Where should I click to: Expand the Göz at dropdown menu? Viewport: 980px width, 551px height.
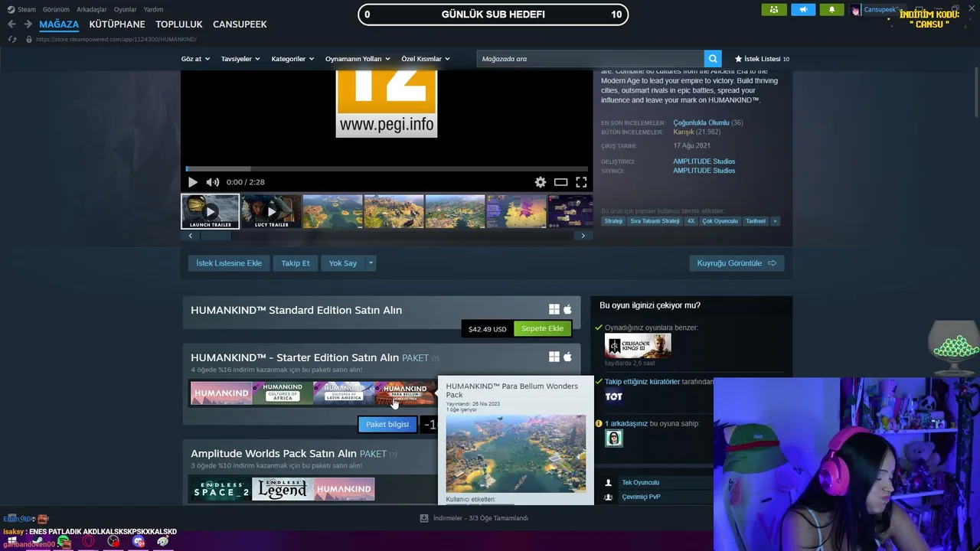pyautogui.click(x=195, y=59)
